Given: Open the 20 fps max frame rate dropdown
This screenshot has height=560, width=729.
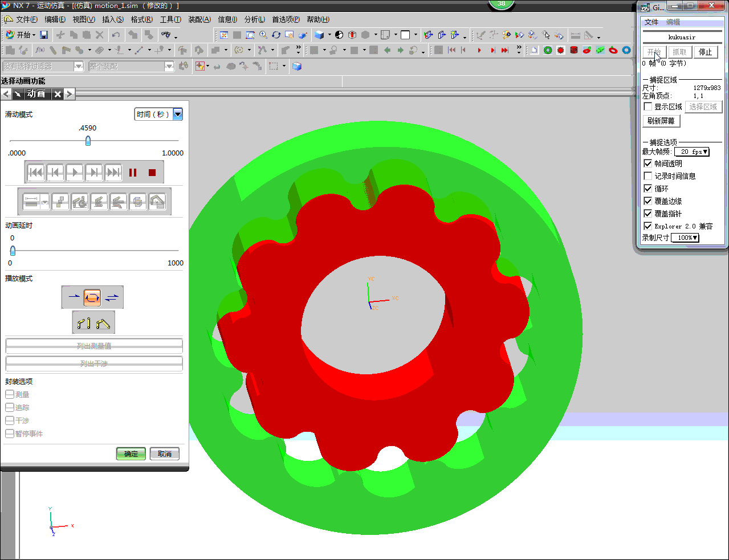Looking at the screenshot, I should (692, 152).
